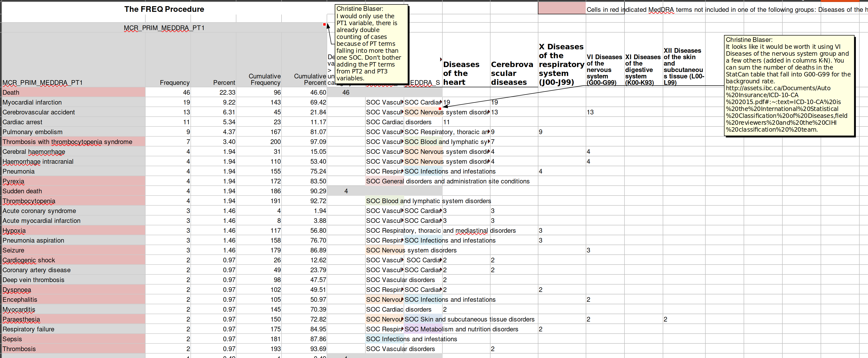Click 'Thrombosis with thrombocytopenia syndrome' cell
Image resolution: width=868 pixels, height=358 pixels.
point(74,142)
